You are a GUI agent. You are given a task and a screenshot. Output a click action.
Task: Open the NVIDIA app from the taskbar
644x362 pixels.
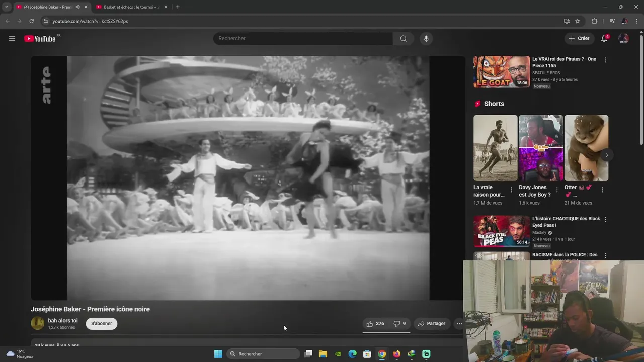point(338,354)
